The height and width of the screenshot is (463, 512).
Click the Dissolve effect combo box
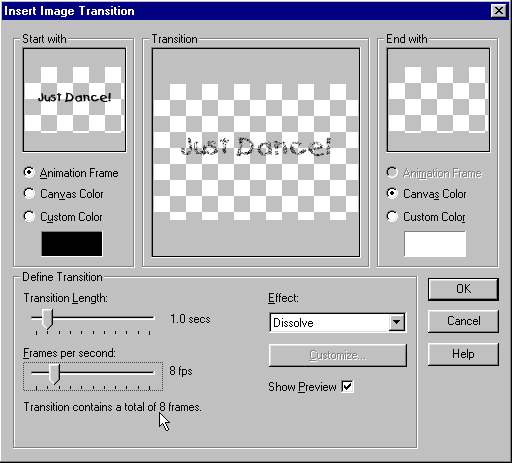[338, 322]
